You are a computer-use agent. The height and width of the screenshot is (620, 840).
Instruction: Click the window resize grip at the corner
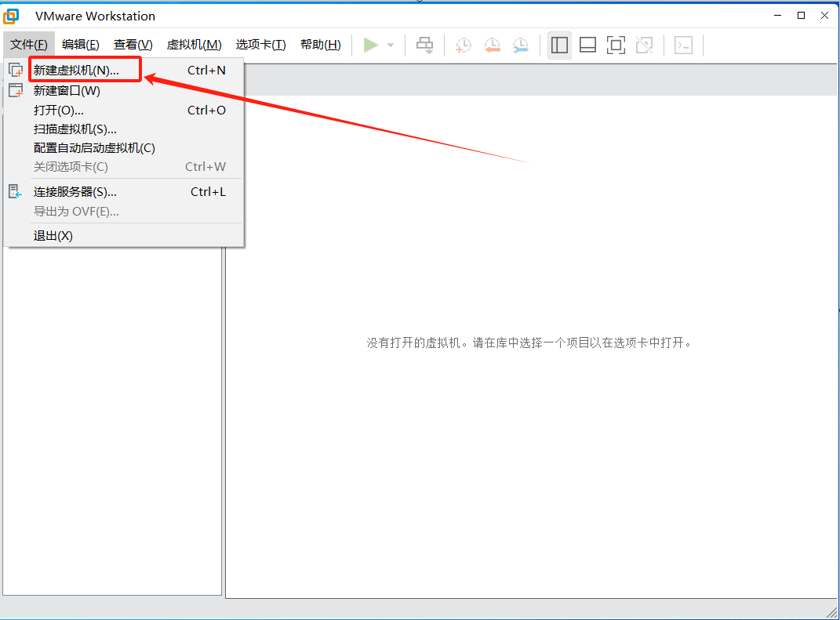(x=831, y=612)
